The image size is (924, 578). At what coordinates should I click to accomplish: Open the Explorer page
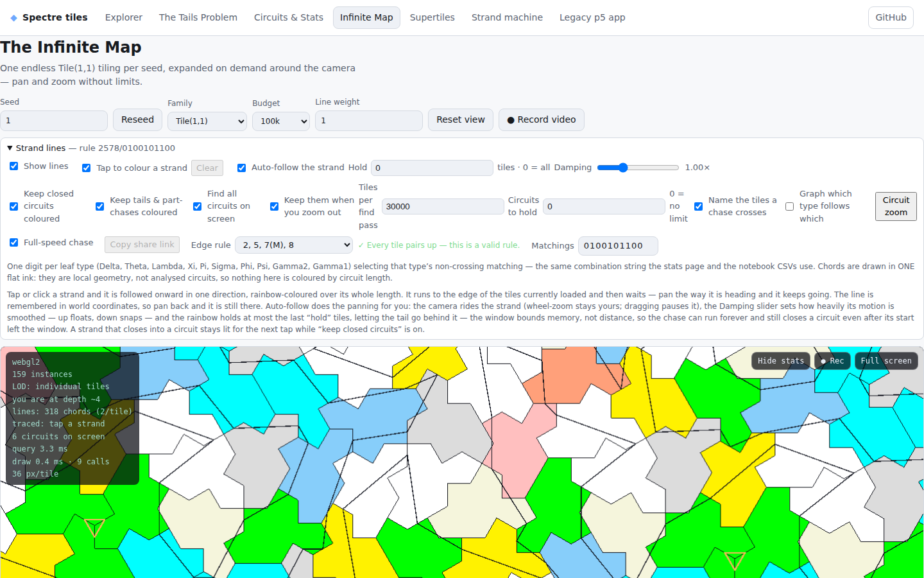pyautogui.click(x=124, y=18)
